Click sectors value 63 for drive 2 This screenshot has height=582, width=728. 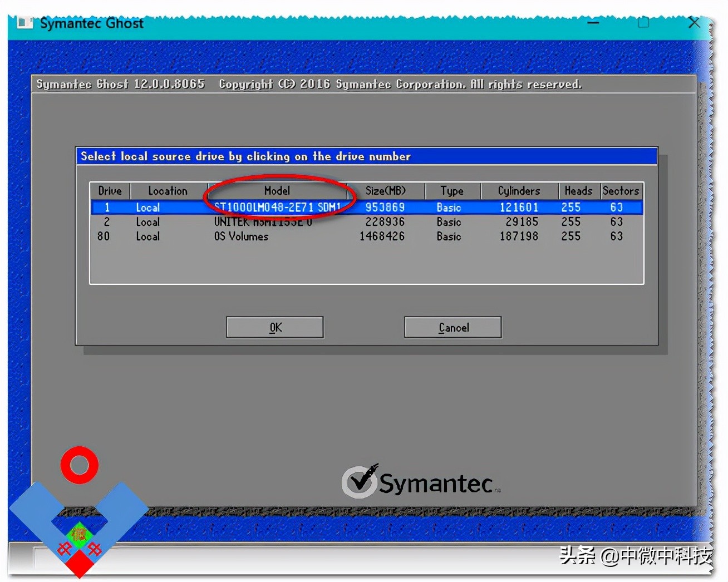[x=617, y=222]
